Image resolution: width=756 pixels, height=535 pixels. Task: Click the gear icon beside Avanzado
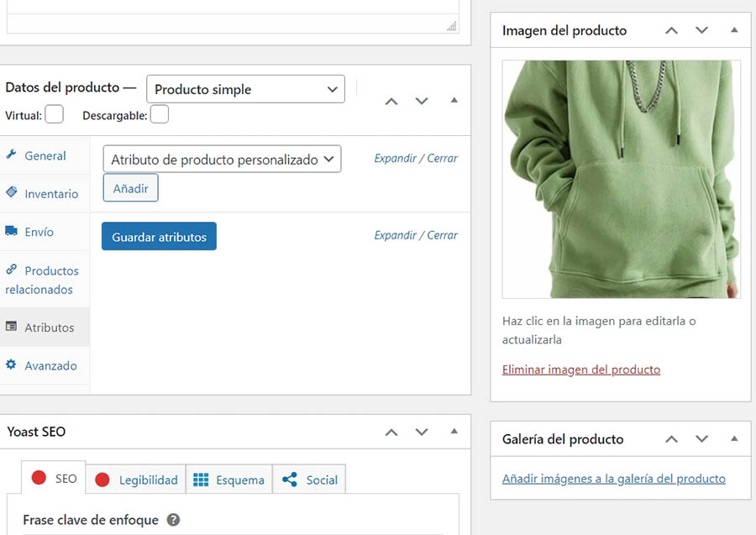pos(12,365)
